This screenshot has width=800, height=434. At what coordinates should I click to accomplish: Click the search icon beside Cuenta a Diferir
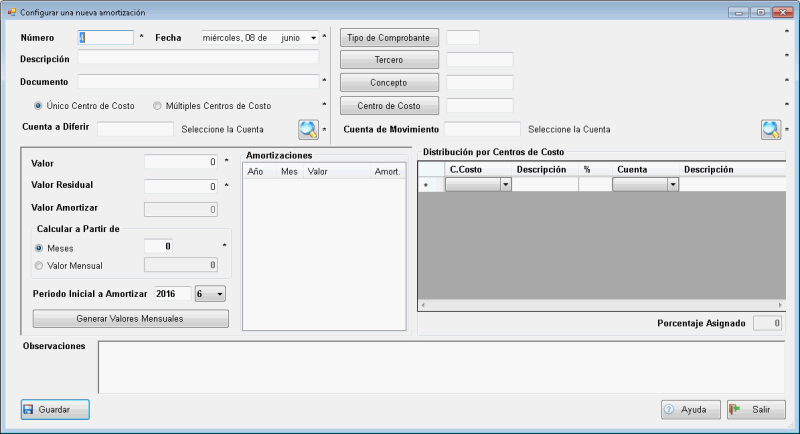click(x=308, y=129)
